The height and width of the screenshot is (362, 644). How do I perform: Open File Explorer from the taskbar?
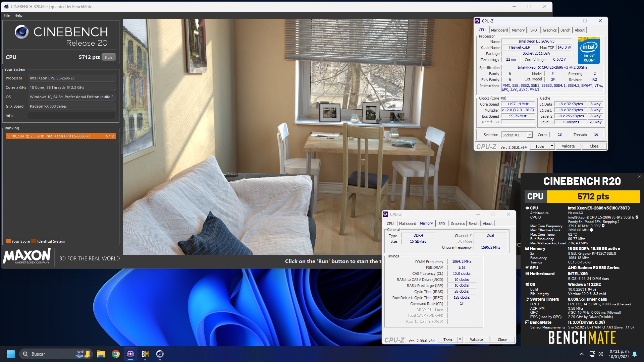(101, 354)
